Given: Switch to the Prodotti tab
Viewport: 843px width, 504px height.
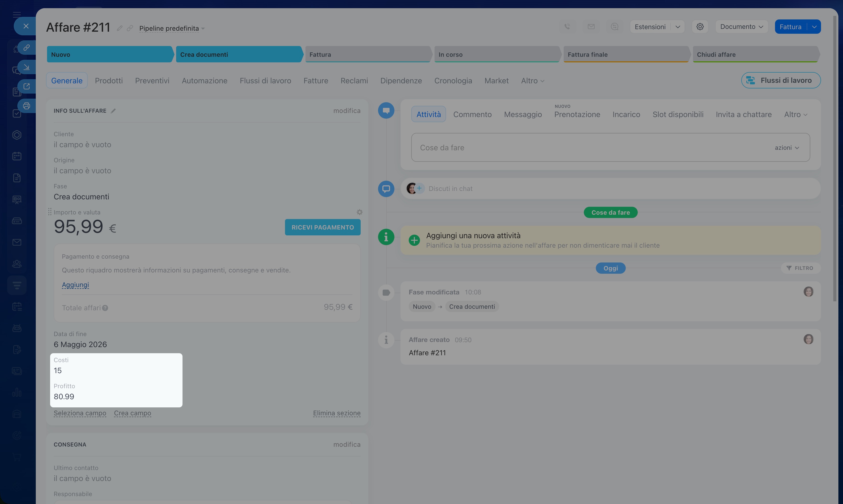Looking at the screenshot, I should (x=109, y=81).
